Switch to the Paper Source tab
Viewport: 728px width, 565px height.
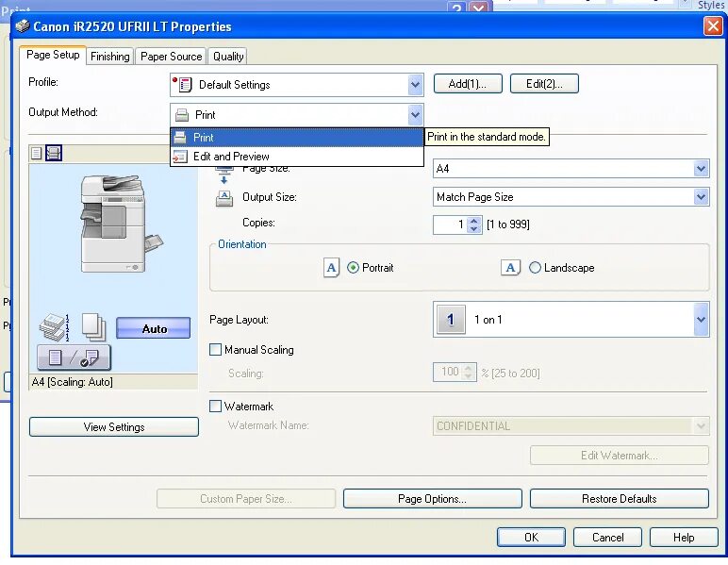[x=172, y=57]
